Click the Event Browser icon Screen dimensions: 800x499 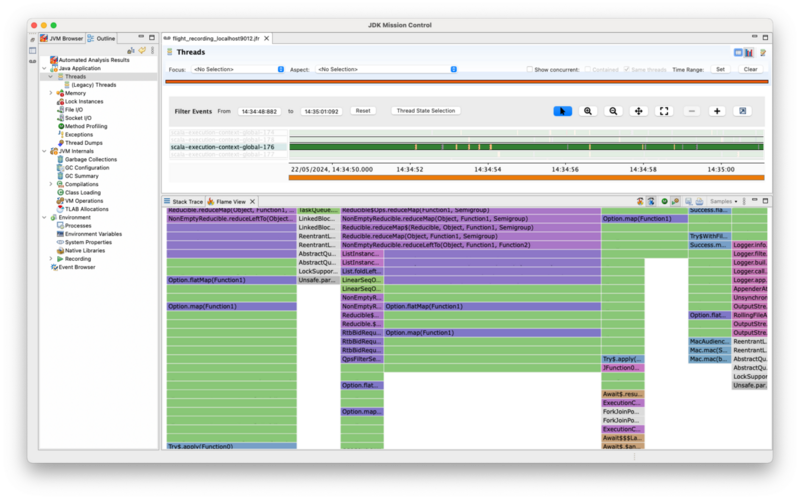pyautogui.click(x=54, y=267)
